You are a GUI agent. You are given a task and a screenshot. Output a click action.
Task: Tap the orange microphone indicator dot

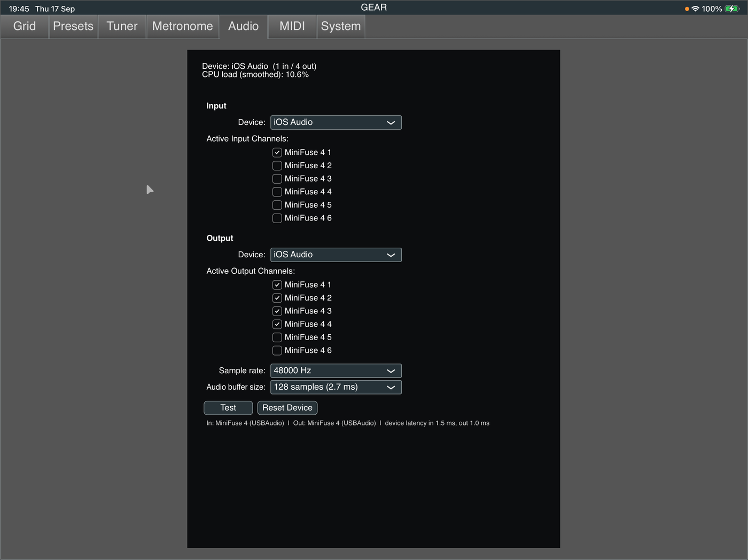(x=687, y=9)
